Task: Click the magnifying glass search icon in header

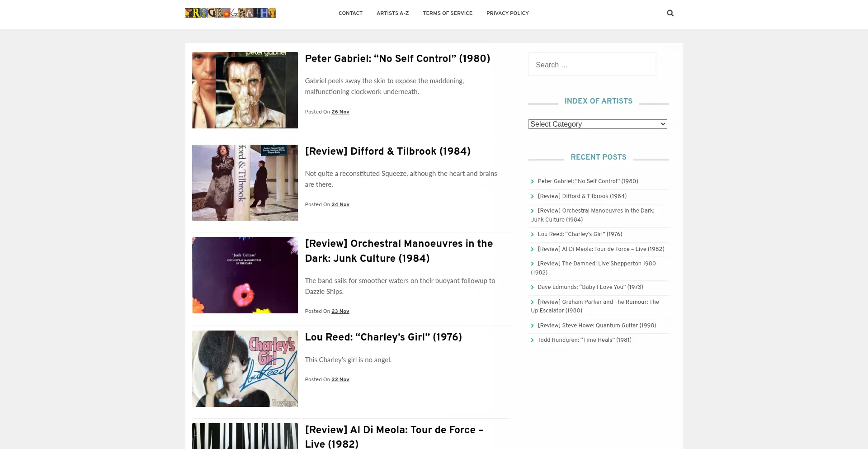Action: [670, 13]
